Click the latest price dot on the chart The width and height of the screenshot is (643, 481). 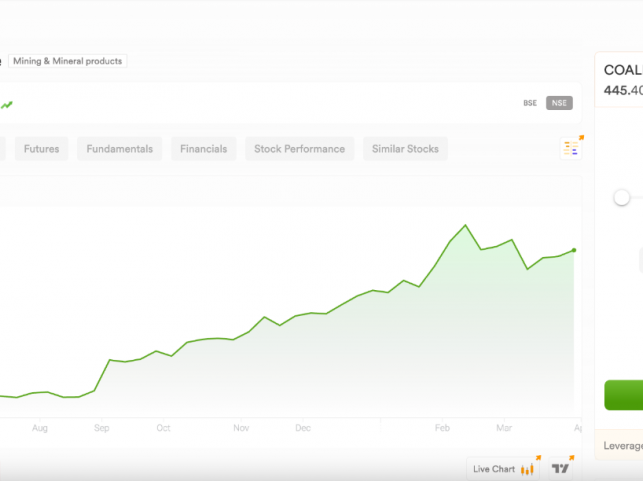click(573, 250)
